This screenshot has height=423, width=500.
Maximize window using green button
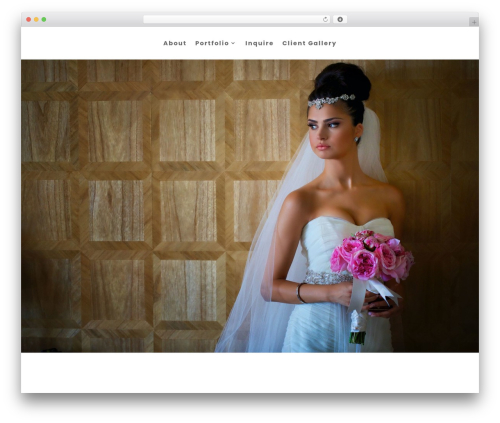[x=44, y=20]
